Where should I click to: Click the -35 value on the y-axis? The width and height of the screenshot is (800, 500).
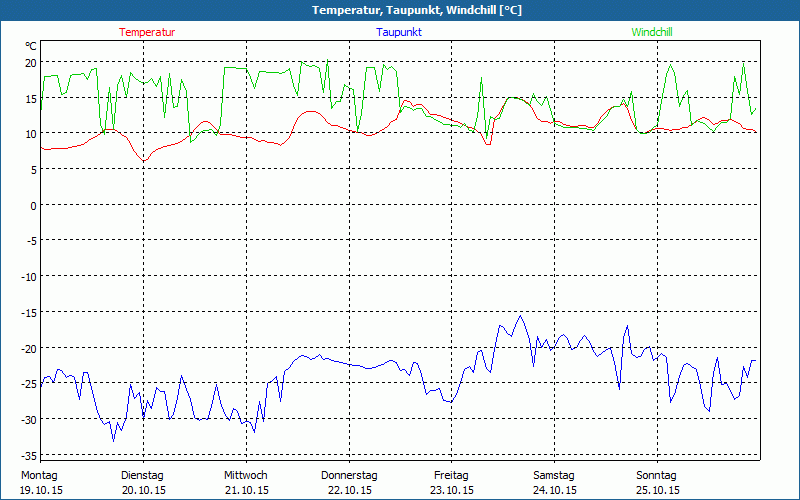pyautogui.click(x=29, y=455)
